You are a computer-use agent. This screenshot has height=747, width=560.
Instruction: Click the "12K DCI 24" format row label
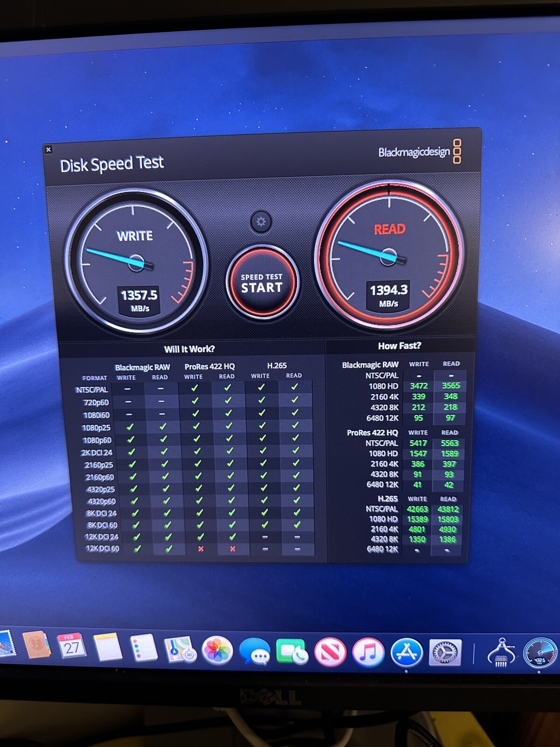tap(102, 537)
